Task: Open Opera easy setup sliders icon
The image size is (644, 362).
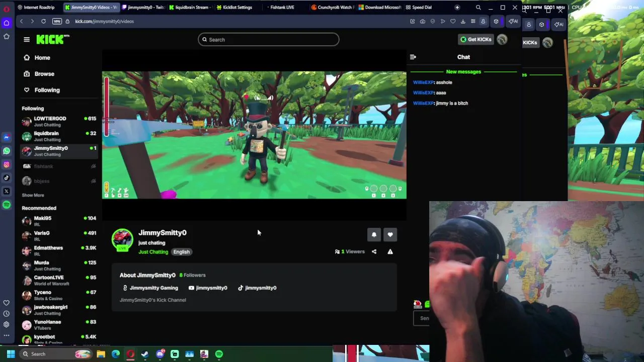Action: click(473, 21)
